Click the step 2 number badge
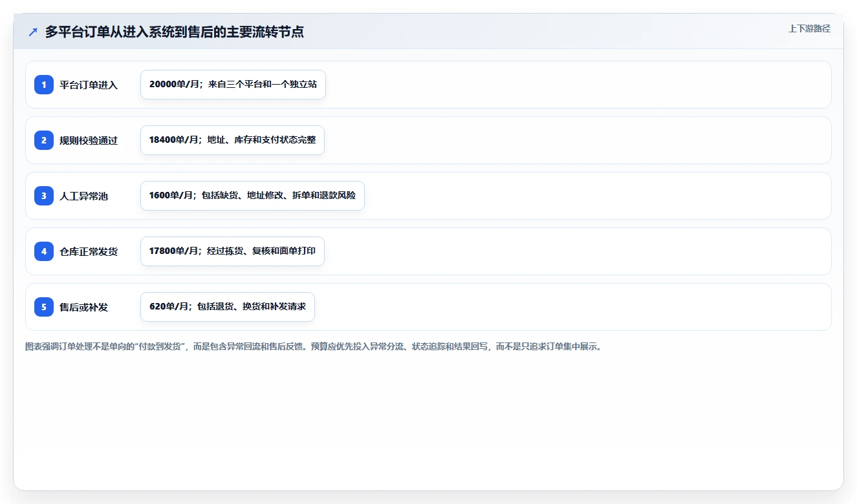The height and width of the screenshot is (504, 857). click(x=44, y=140)
